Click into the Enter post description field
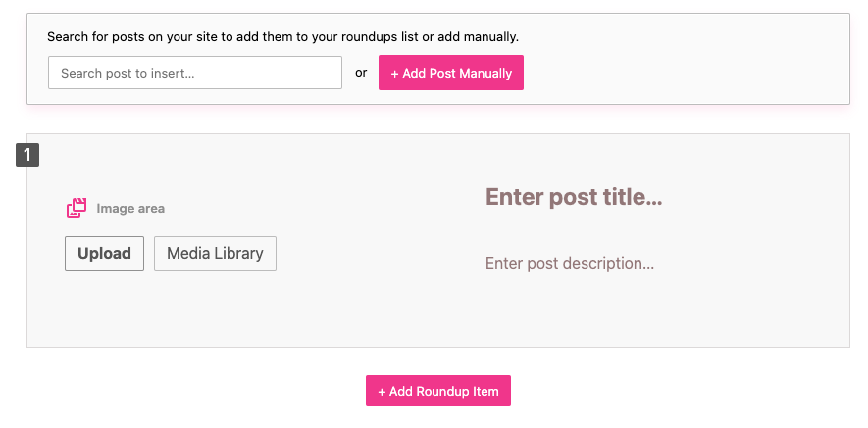868x428 pixels. pyautogui.click(x=570, y=263)
